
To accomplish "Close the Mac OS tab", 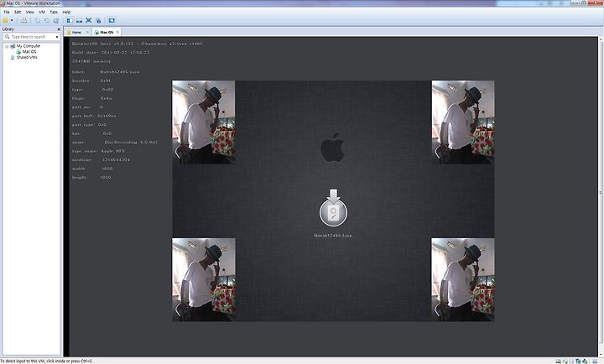I will (117, 32).
